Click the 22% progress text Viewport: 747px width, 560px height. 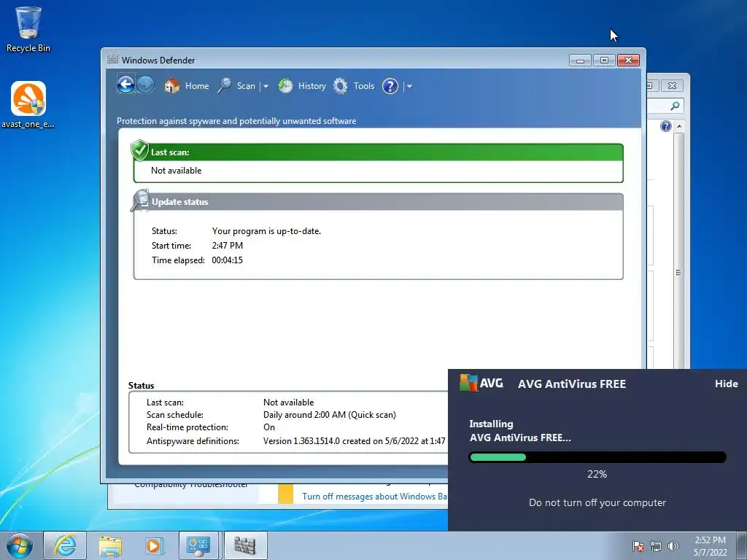[597, 474]
